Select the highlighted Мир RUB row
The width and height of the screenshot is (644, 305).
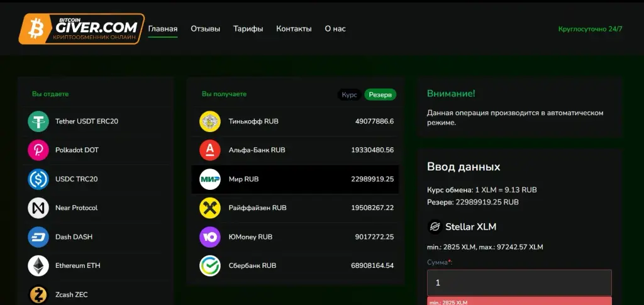pyautogui.click(x=296, y=179)
